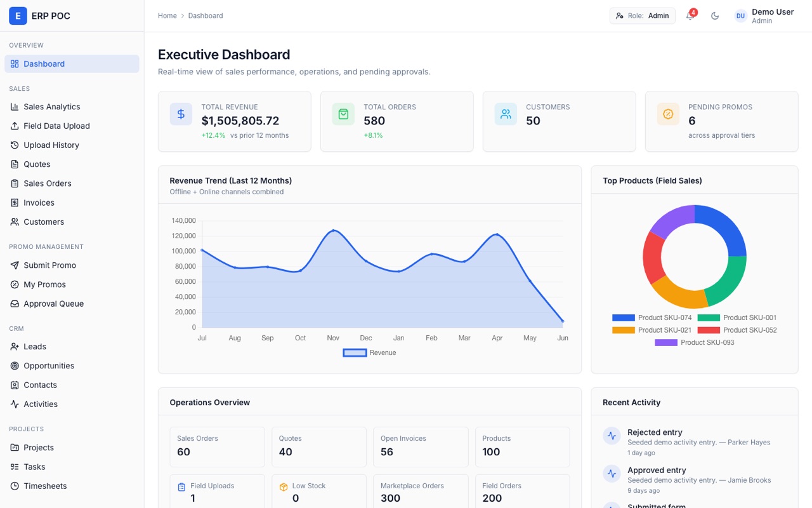Click the "Demo User" name

point(773,11)
